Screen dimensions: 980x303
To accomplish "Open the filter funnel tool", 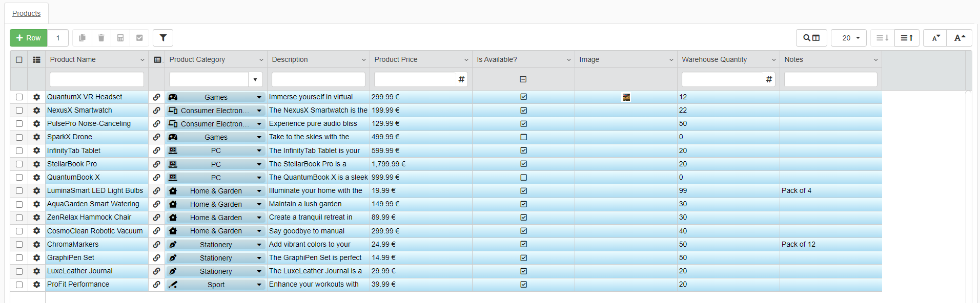I will click(x=163, y=38).
